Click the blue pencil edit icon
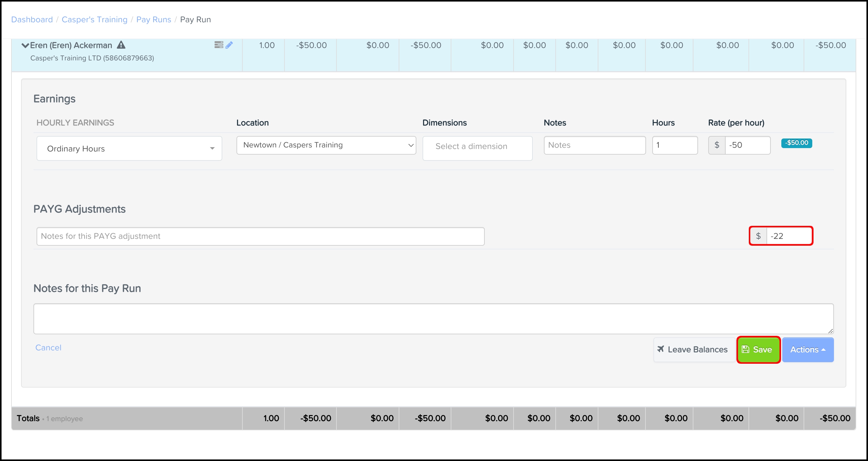 pyautogui.click(x=229, y=45)
